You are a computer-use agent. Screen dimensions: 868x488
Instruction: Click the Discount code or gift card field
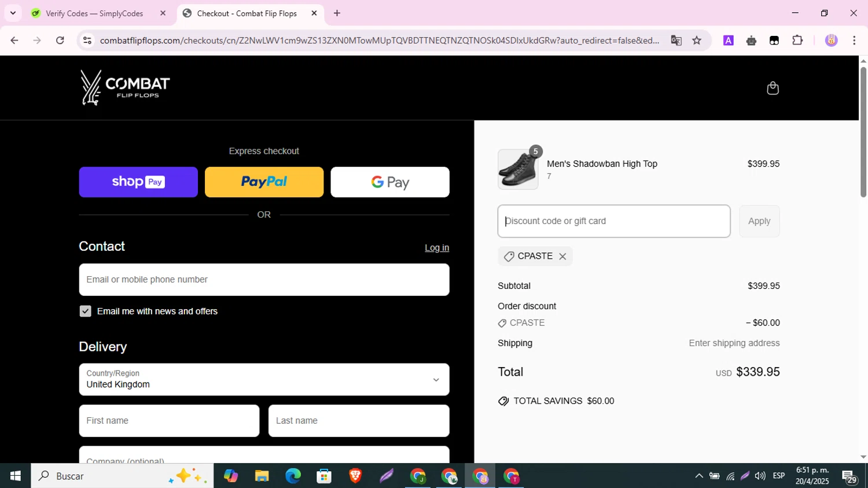(614, 221)
